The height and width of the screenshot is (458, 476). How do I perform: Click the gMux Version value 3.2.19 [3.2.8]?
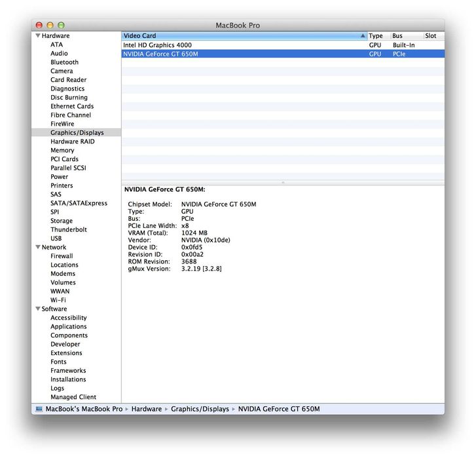(x=201, y=269)
